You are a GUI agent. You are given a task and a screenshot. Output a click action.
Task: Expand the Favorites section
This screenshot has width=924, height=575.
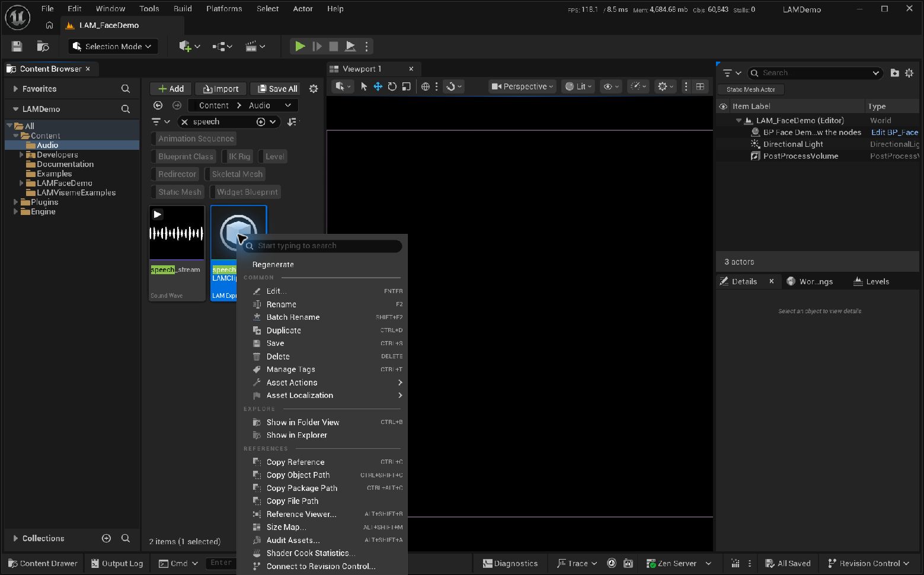pos(15,89)
